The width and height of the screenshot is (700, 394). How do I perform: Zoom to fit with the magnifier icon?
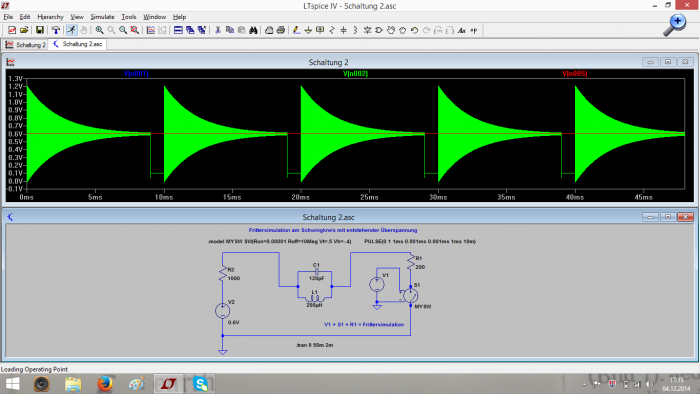(x=134, y=30)
